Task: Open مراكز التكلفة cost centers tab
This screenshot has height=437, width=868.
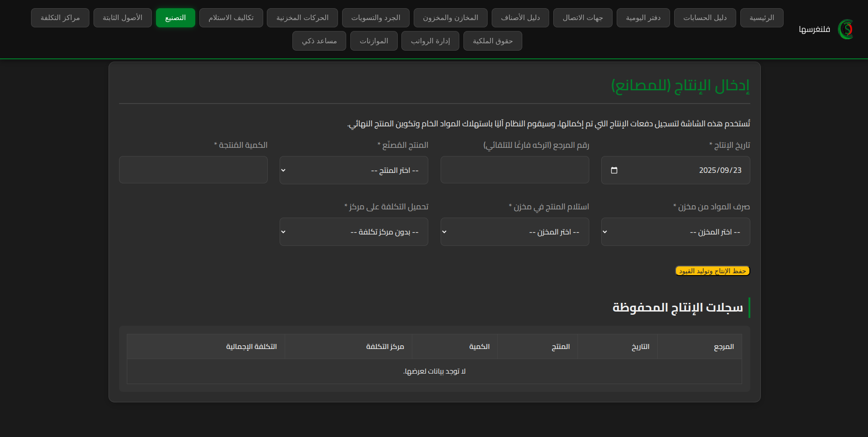Action: click(60, 18)
